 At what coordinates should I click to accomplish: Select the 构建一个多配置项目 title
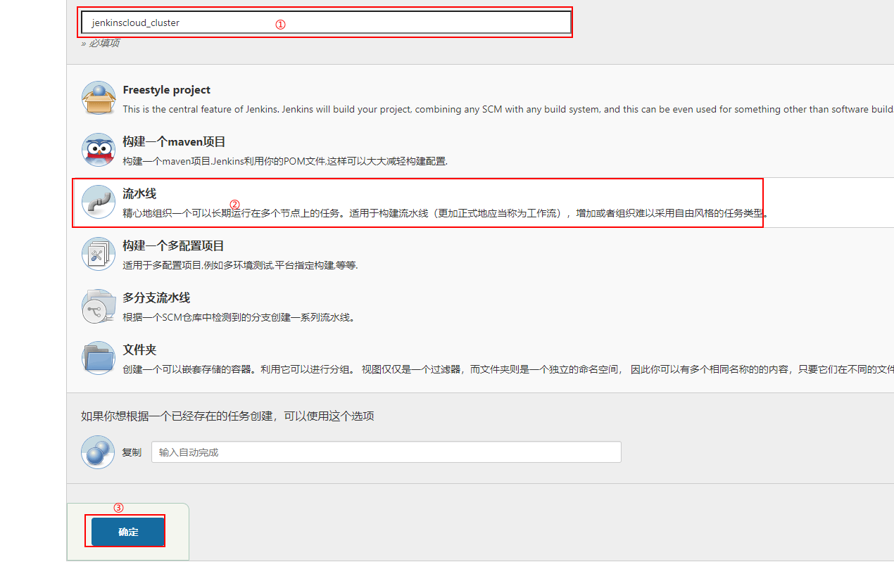click(x=173, y=246)
